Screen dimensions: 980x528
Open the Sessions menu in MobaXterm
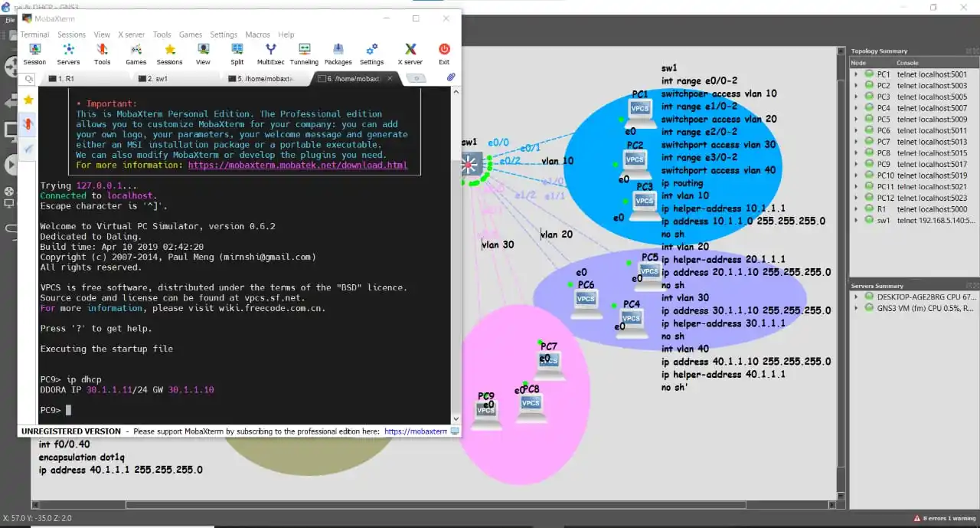(72, 34)
